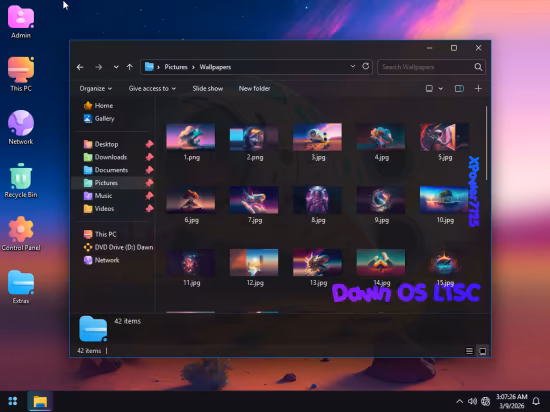
Task: Click the file list vertical scrollbar
Action: (487, 143)
